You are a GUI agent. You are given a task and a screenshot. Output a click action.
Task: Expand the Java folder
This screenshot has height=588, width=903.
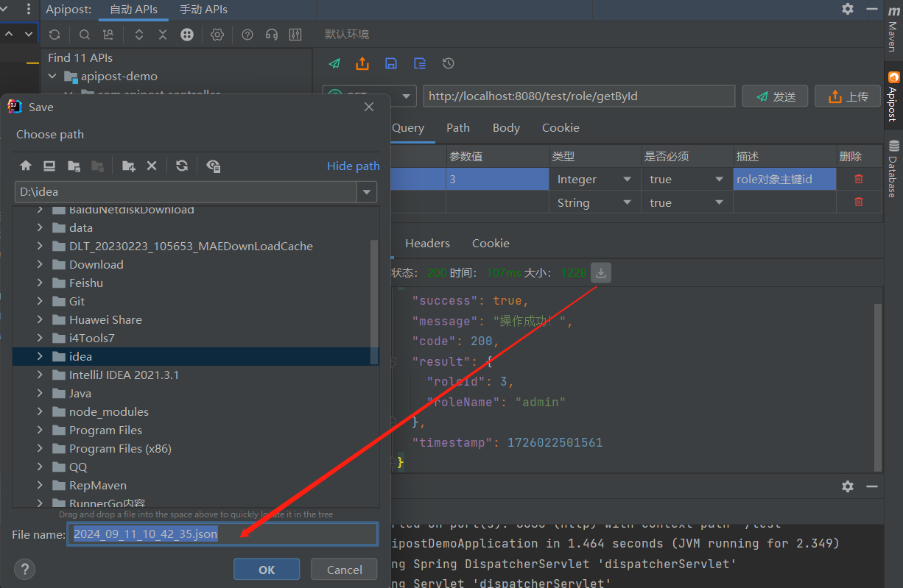tap(40, 394)
